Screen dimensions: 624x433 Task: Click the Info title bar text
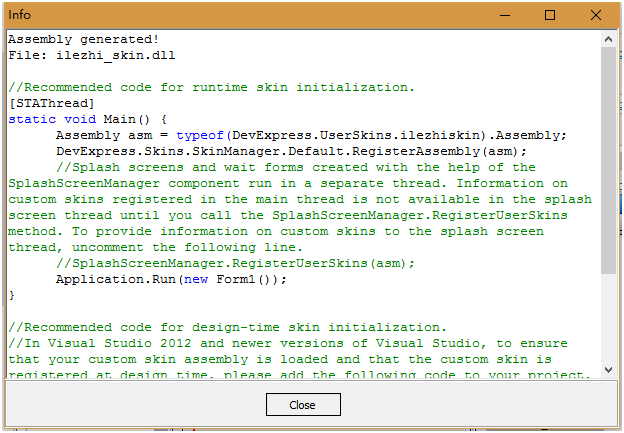tap(19, 15)
